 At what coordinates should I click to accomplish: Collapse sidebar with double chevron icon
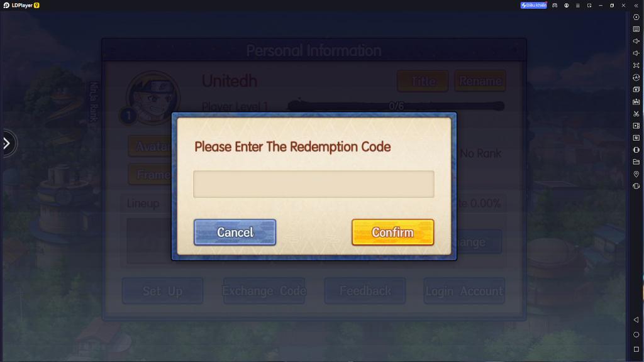(x=636, y=5)
